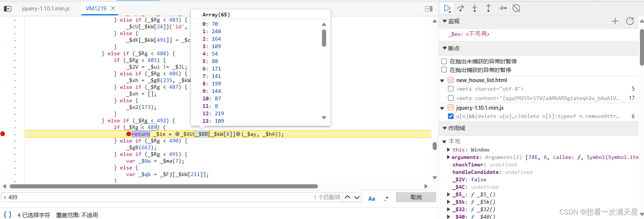The width and height of the screenshot is (644, 219).
Task: Expand the _$5_ function entry
Action: click(x=448, y=194)
